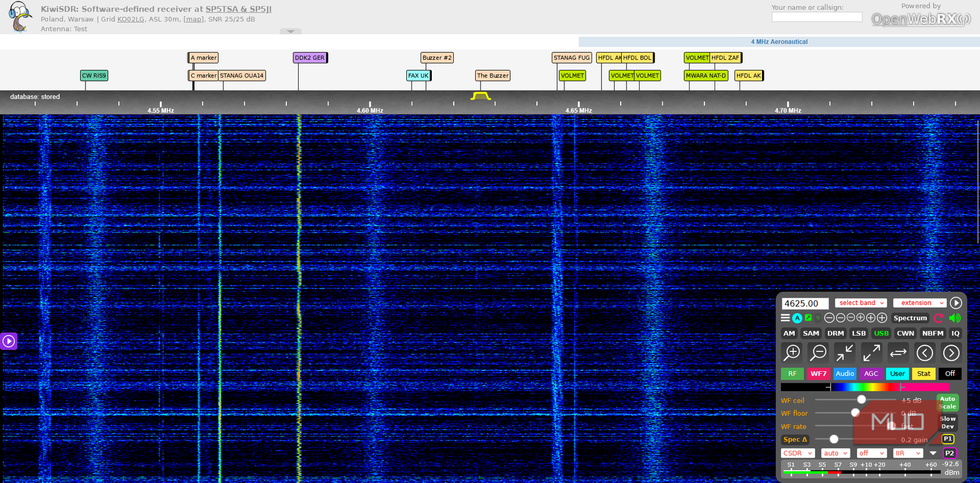Click the 4 MHz Aeronautical band bar
Viewport: 980px width, 483px height.
click(779, 42)
